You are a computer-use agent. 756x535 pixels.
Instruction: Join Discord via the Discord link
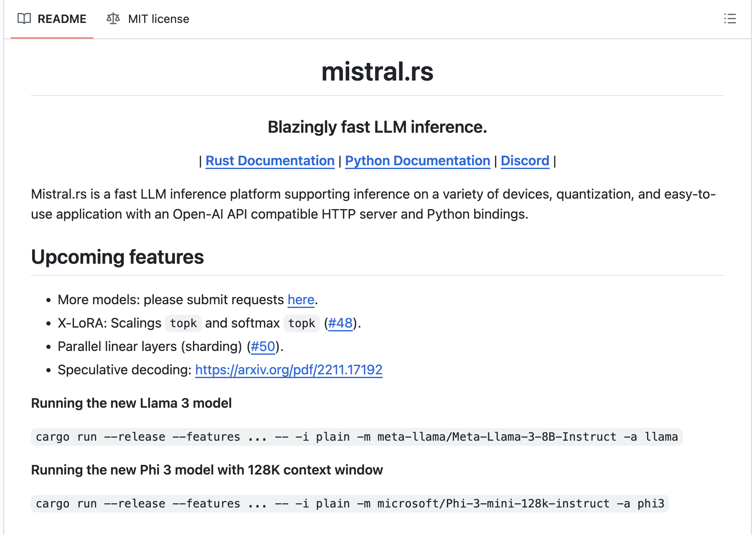pos(525,161)
